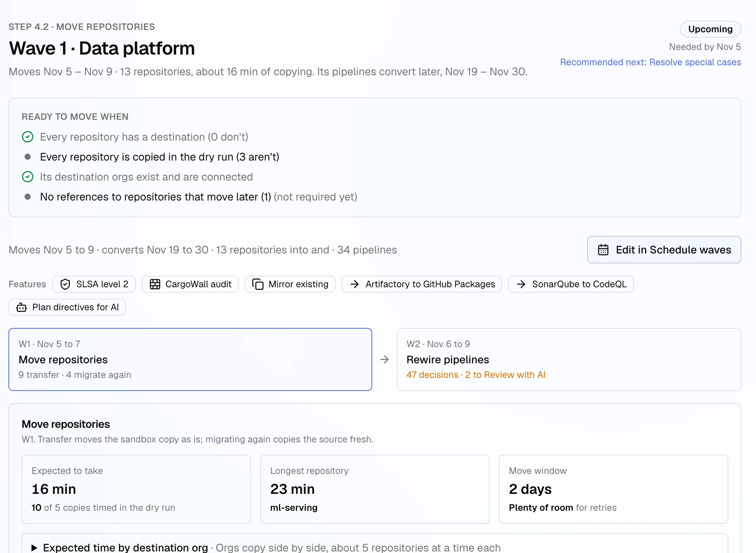Click the arrow icon on SonarQube to CodeQL
Viewport: 756px width, 553px height.
[521, 285]
